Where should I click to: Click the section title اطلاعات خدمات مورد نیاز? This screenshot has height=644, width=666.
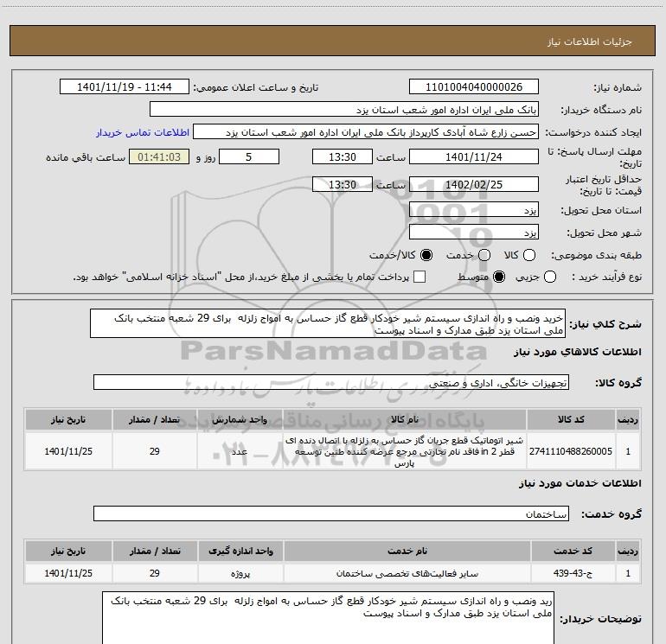(x=580, y=483)
